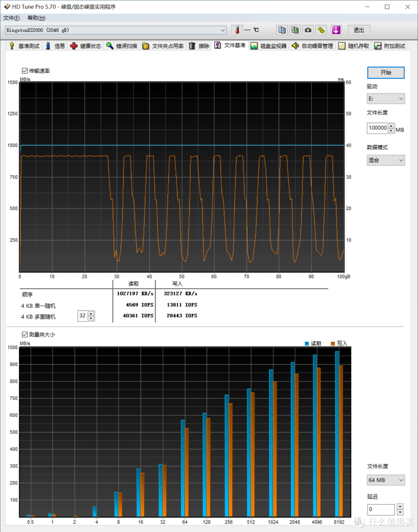Open the 磁盘监视器 disk monitor tab
Viewport: 418px width, 532px height.
pos(269,46)
